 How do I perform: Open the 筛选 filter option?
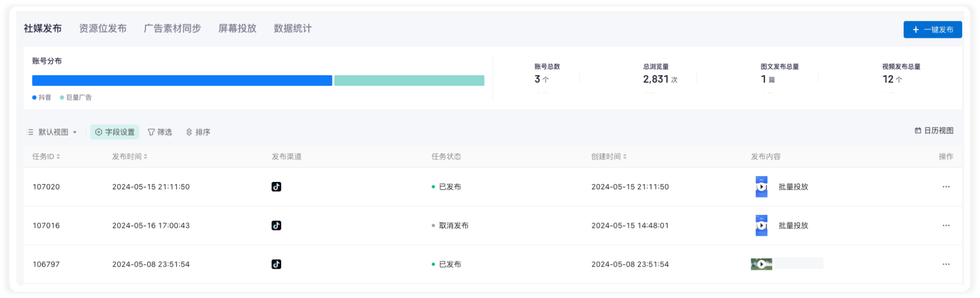(160, 132)
